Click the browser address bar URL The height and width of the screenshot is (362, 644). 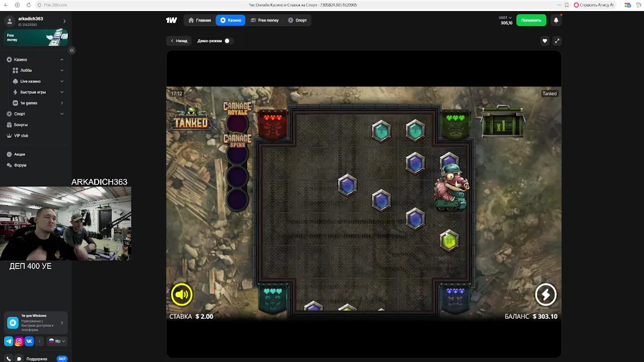click(55, 5)
